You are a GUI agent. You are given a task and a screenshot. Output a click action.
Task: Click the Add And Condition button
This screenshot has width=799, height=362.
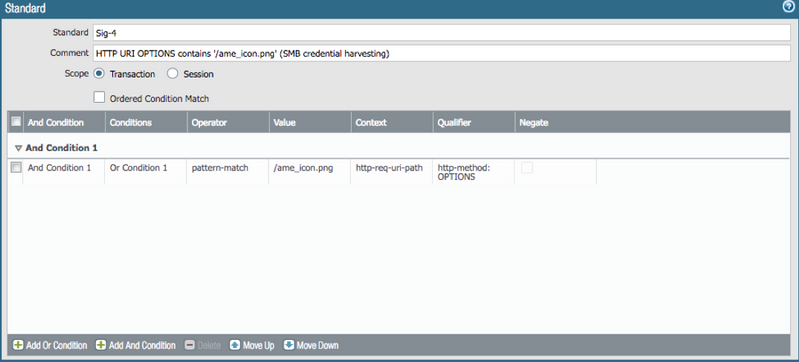tap(136, 345)
